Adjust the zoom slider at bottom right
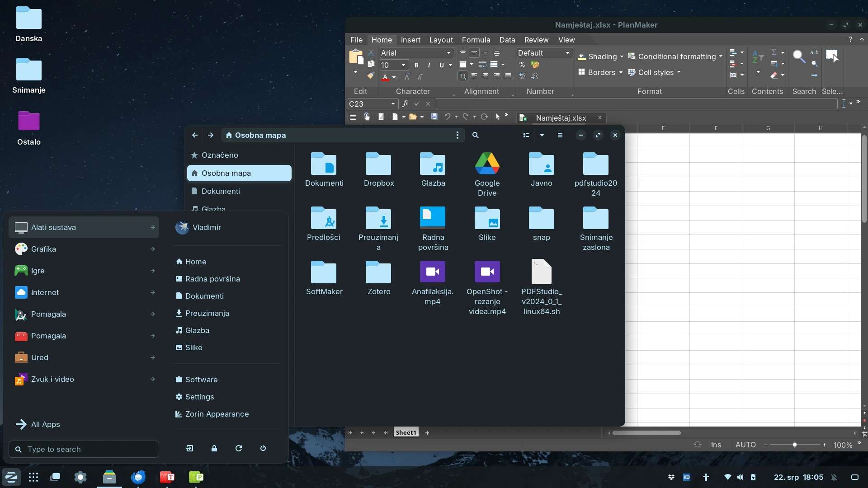 (x=795, y=445)
